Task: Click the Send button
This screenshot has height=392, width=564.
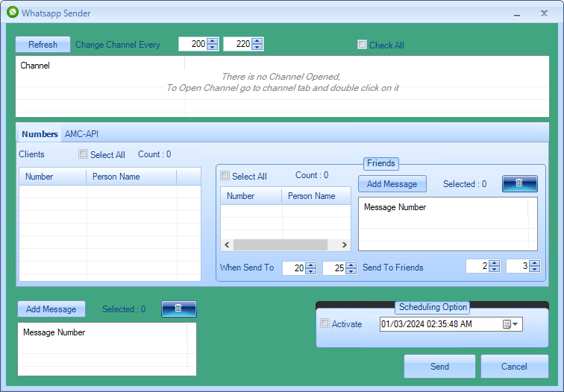Action: click(x=439, y=367)
